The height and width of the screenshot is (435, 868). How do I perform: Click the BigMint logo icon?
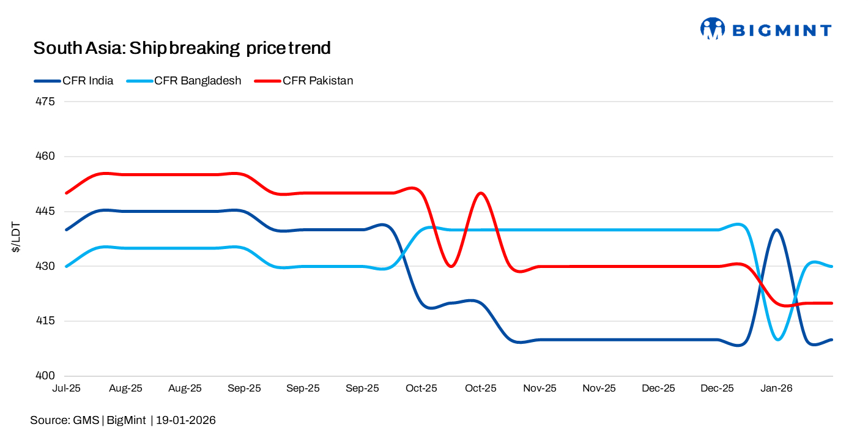[712, 28]
